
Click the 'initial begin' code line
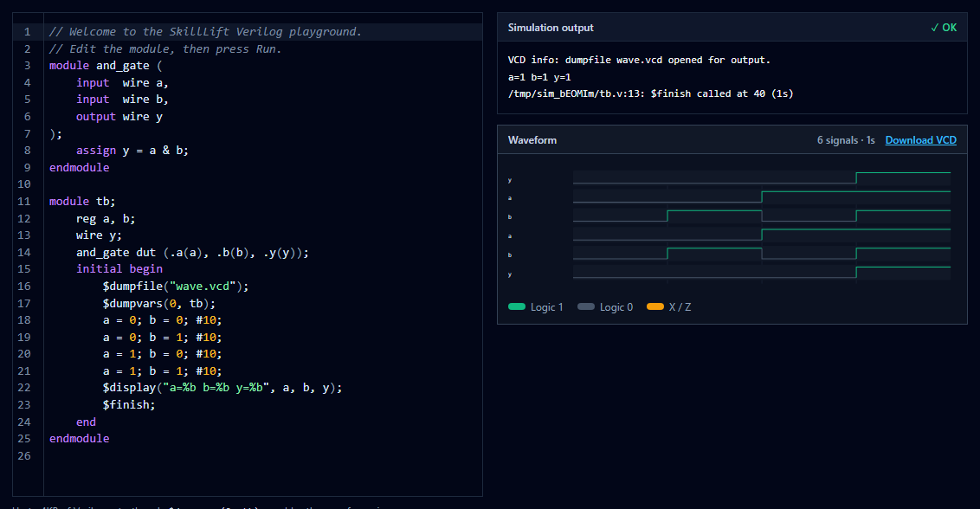[x=119, y=269]
